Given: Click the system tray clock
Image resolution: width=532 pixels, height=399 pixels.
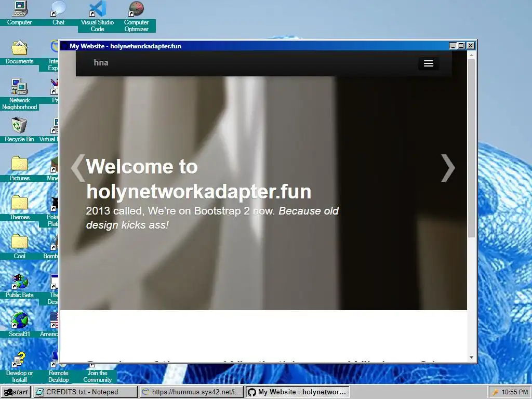Looking at the screenshot, I should pos(515,392).
